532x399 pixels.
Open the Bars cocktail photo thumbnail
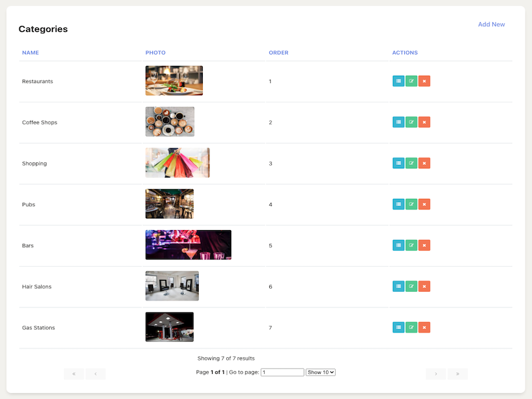pos(188,245)
